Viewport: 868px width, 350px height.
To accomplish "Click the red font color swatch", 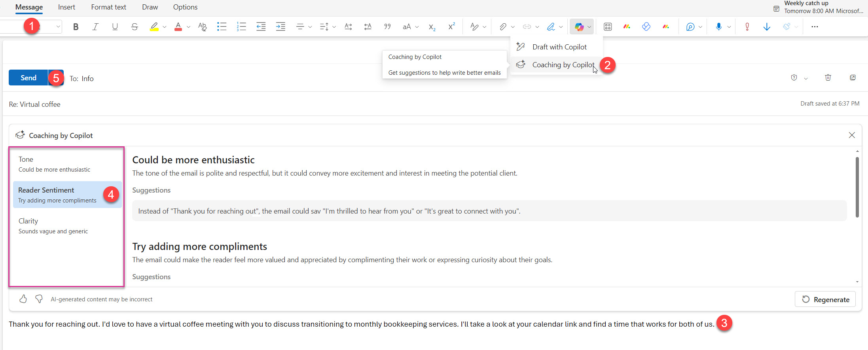I will tap(178, 27).
